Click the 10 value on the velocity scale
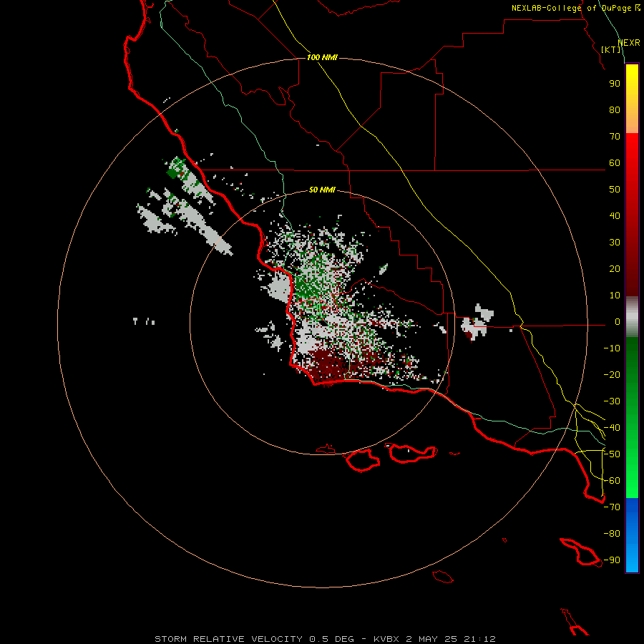The image size is (644, 644). pos(615,296)
